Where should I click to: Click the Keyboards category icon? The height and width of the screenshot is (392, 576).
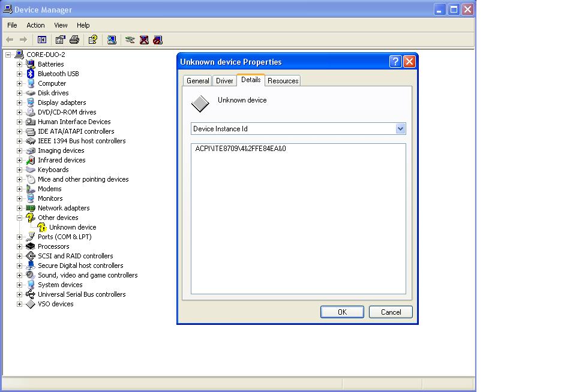click(x=31, y=170)
